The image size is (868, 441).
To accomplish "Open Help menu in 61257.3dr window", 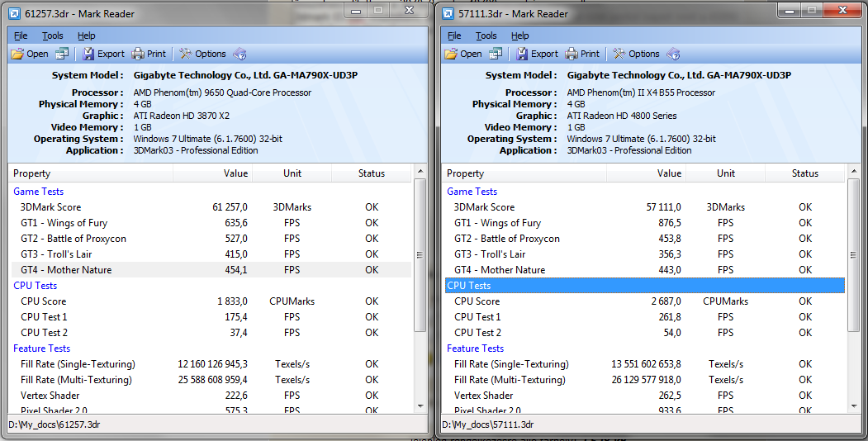I will coord(87,36).
